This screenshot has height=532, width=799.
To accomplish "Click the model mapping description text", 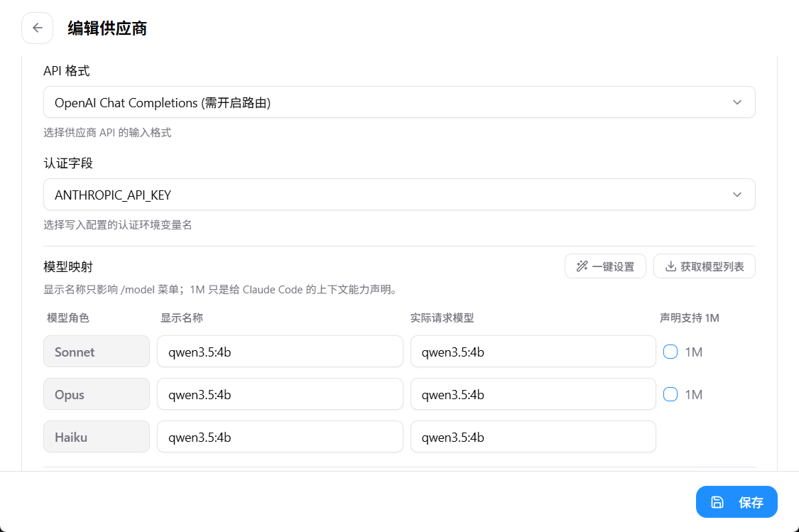I will pos(221,290).
